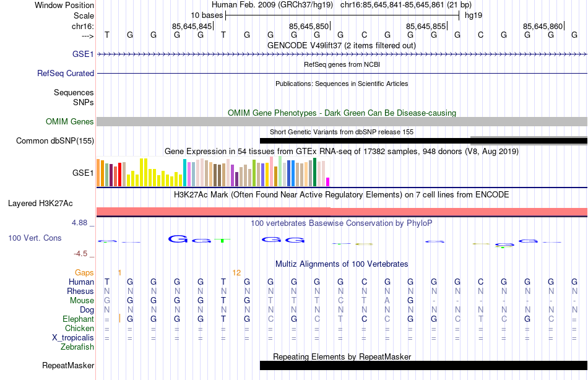Select the RepeatMasker track label
The width and height of the screenshot is (588, 380).
[x=68, y=365]
